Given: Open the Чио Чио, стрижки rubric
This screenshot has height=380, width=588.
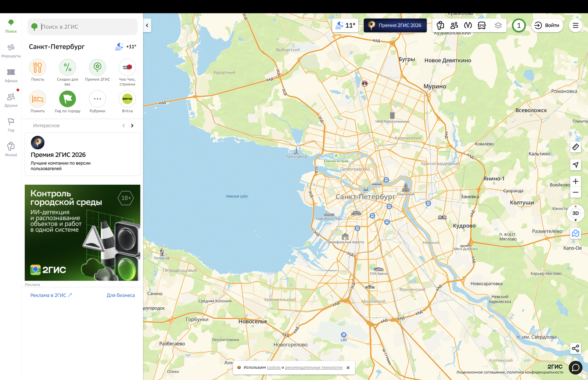Looking at the screenshot, I should coord(127,68).
